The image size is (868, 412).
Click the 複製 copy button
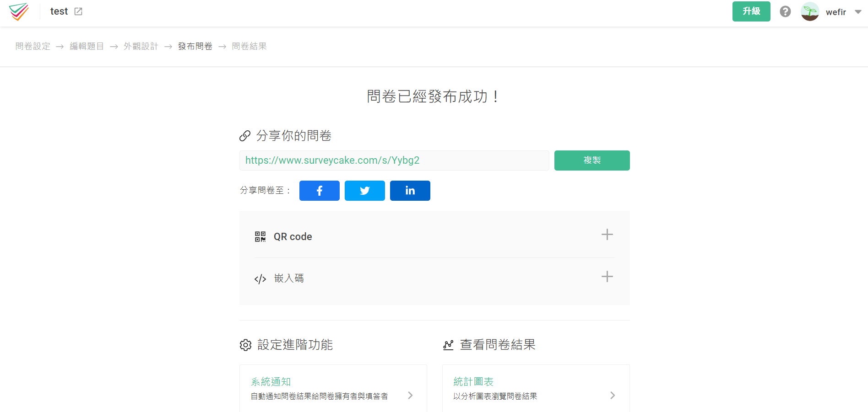click(592, 161)
